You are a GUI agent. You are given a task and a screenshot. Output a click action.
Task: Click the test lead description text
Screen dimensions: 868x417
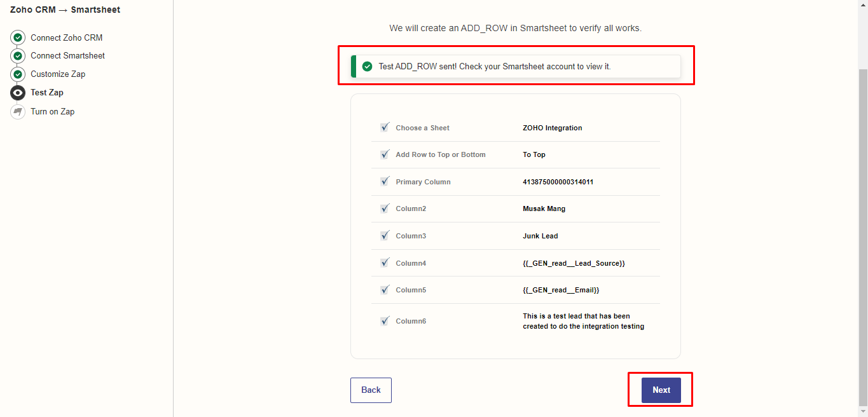point(583,321)
